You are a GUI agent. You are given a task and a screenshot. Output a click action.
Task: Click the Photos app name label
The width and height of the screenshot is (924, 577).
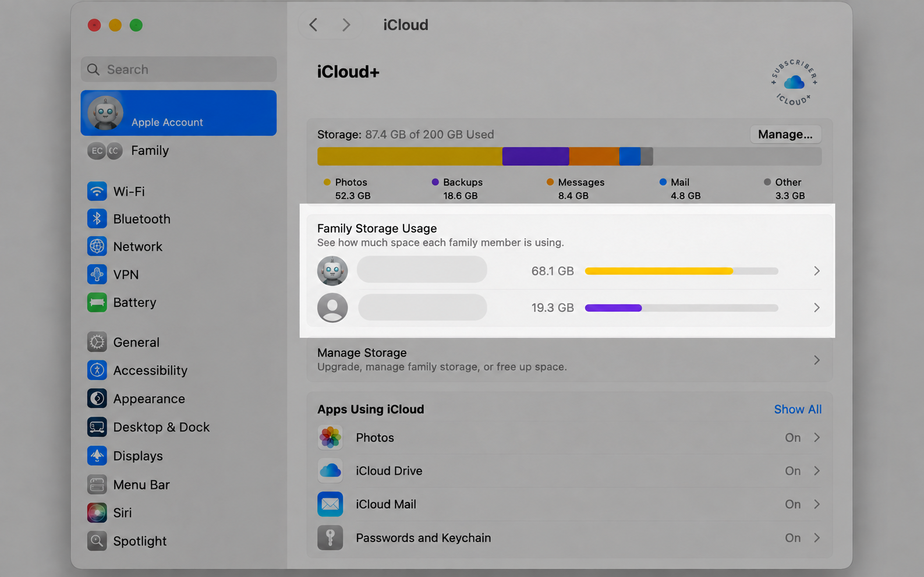tap(375, 437)
